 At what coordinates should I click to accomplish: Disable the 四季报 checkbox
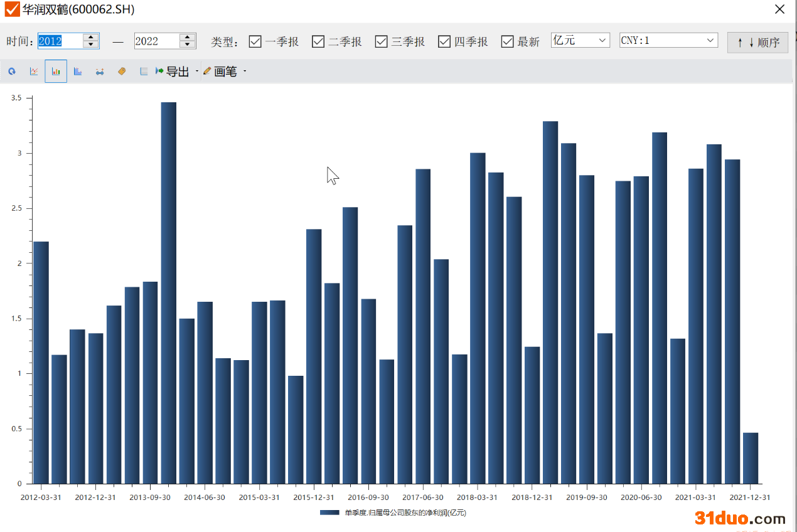click(444, 41)
